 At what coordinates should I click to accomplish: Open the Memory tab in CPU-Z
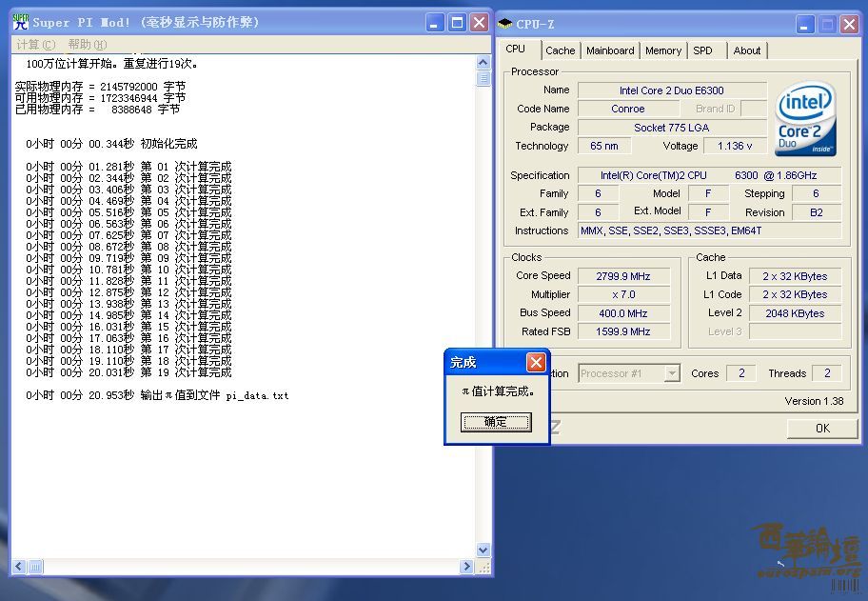(662, 50)
